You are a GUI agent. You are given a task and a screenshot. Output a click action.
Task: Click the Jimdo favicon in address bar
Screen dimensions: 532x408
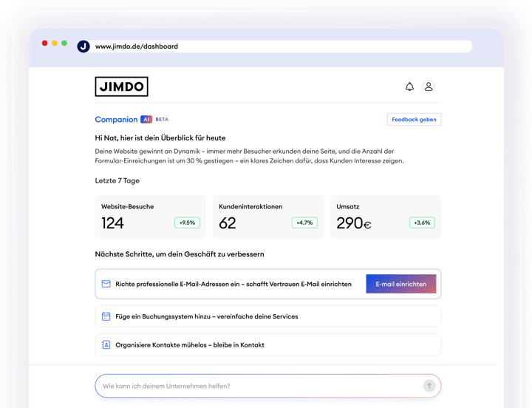[x=83, y=46]
